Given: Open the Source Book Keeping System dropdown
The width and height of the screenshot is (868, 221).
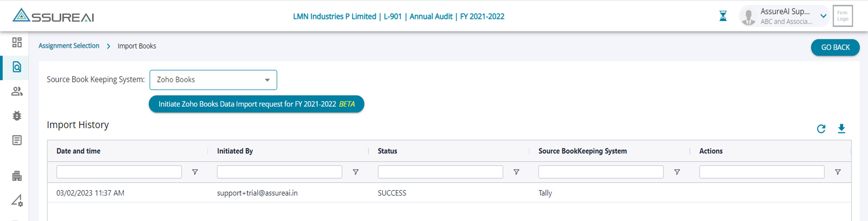Looking at the screenshot, I should 213,80.
